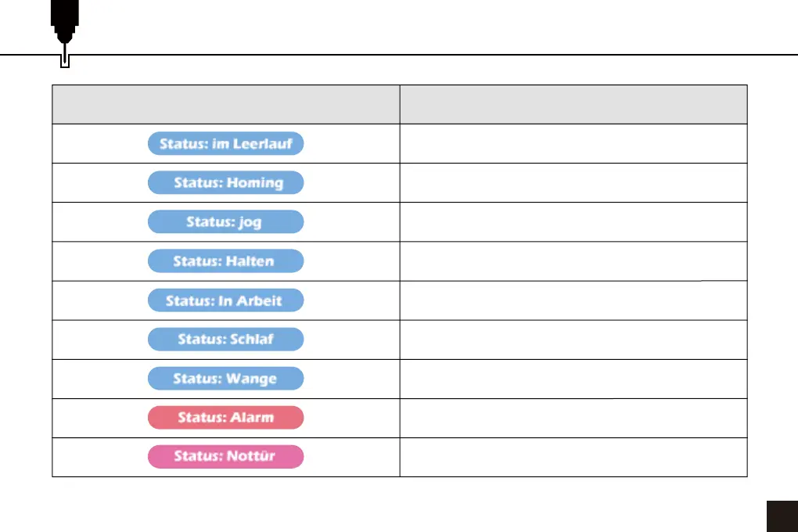Click the 'Status: jog' badge
798x532 pixels.
coord(225,222)
